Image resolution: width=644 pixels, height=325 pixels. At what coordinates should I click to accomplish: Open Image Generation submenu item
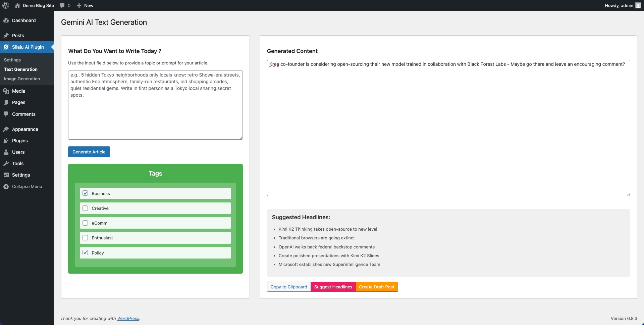[22, 79]
